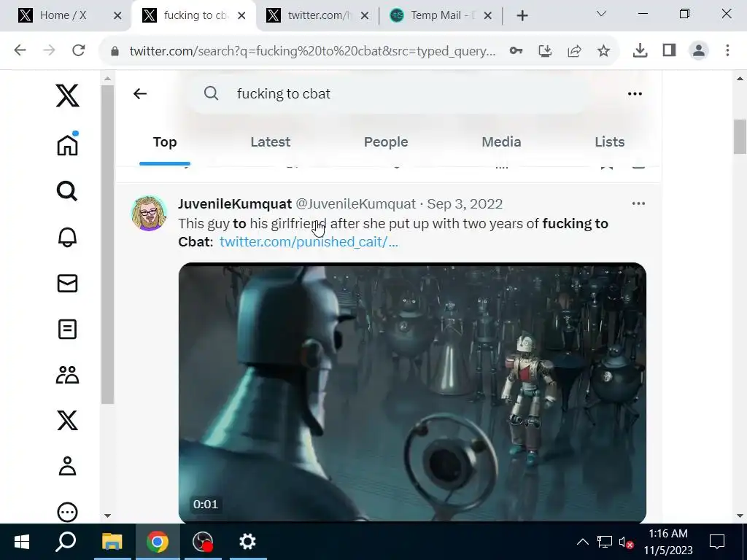
Task: Switch to the Lists results tab
Action: [x=609, y=142]
